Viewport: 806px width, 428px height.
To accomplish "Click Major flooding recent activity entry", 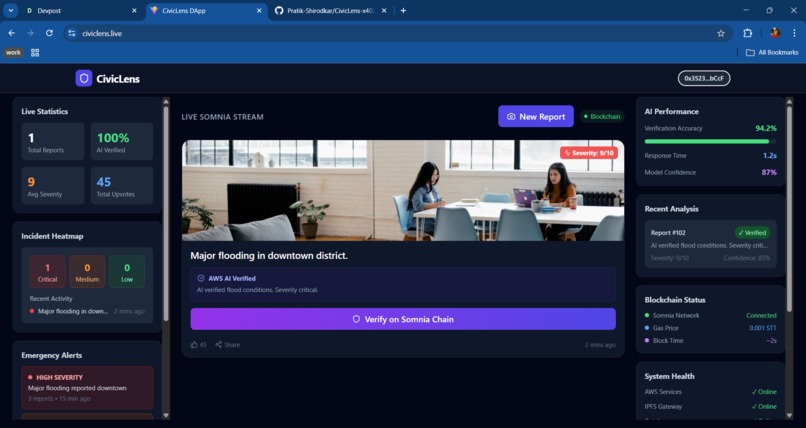I will pos(87,311).
